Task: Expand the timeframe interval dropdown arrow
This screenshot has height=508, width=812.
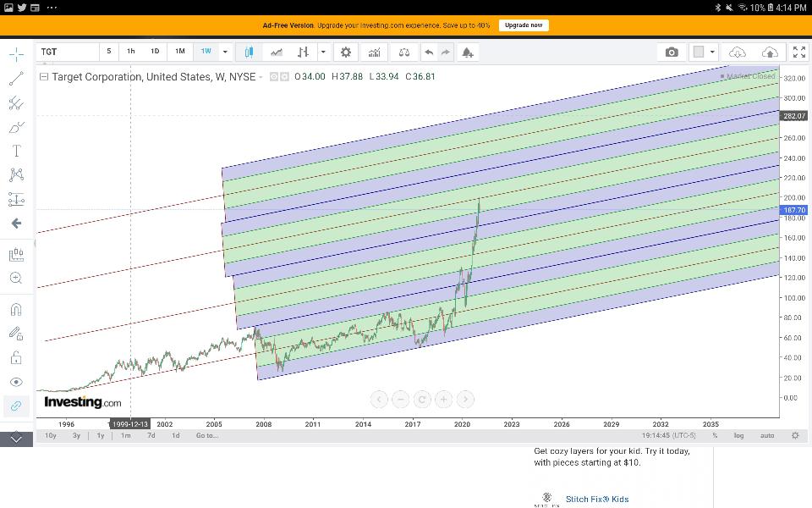Action: (225, 52)
